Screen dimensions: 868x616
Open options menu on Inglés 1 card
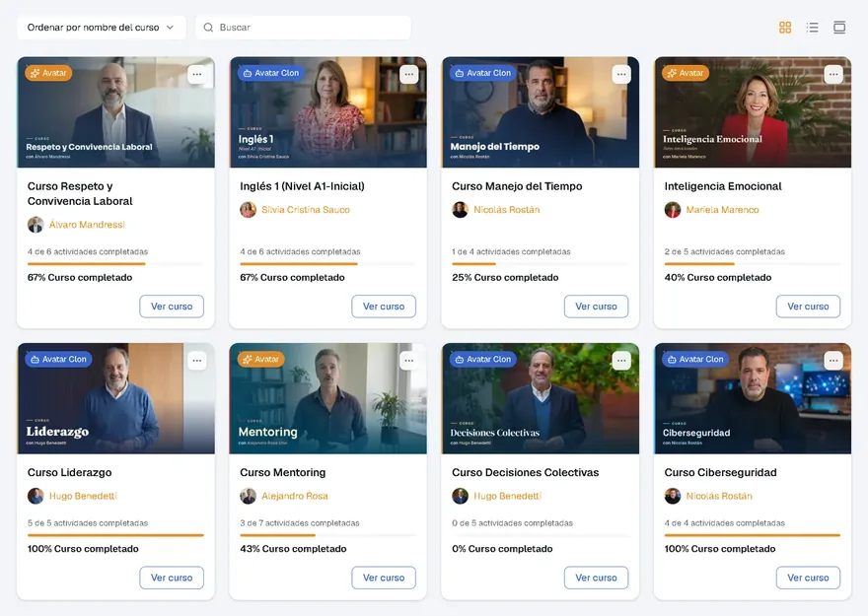[409, 74]
